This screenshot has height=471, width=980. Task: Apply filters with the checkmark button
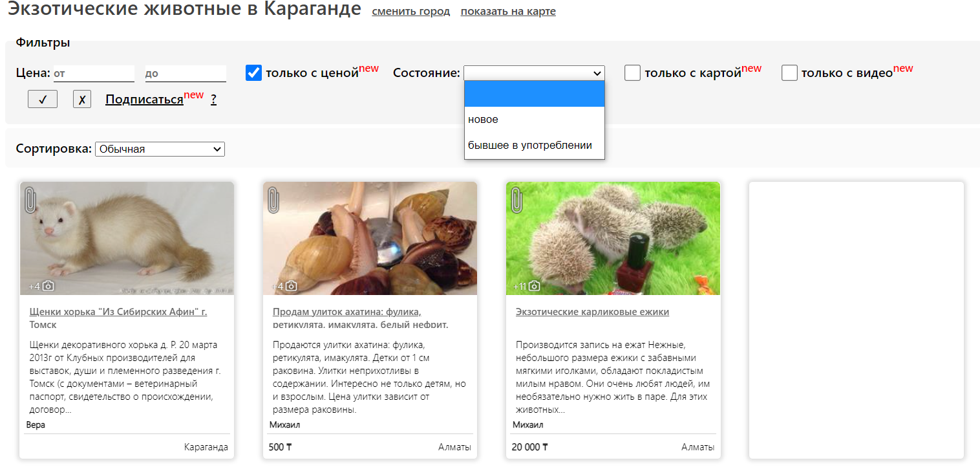tap(43, 99)
